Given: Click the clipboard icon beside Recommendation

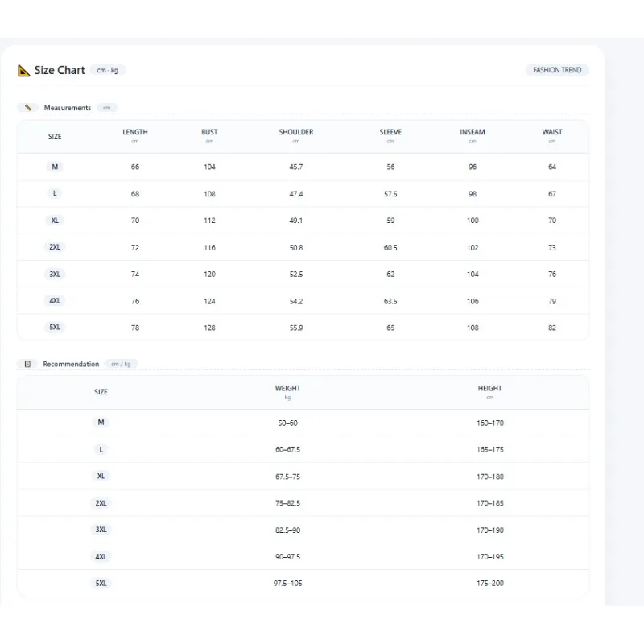Looking at the screenshot, I should point(27,364).
